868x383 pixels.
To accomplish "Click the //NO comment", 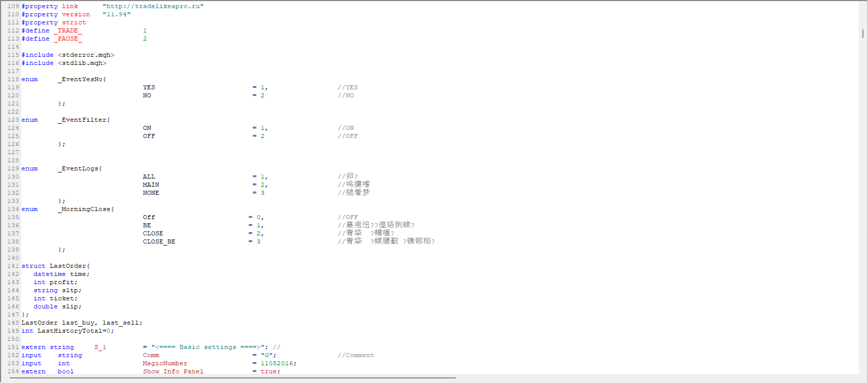I will tap(346, 95).
